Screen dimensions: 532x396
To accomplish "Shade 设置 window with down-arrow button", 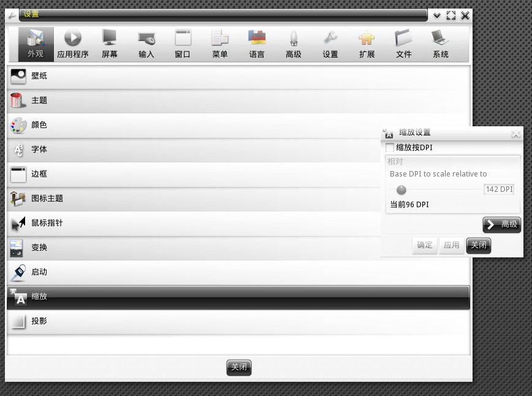I will tap(437, 15).
